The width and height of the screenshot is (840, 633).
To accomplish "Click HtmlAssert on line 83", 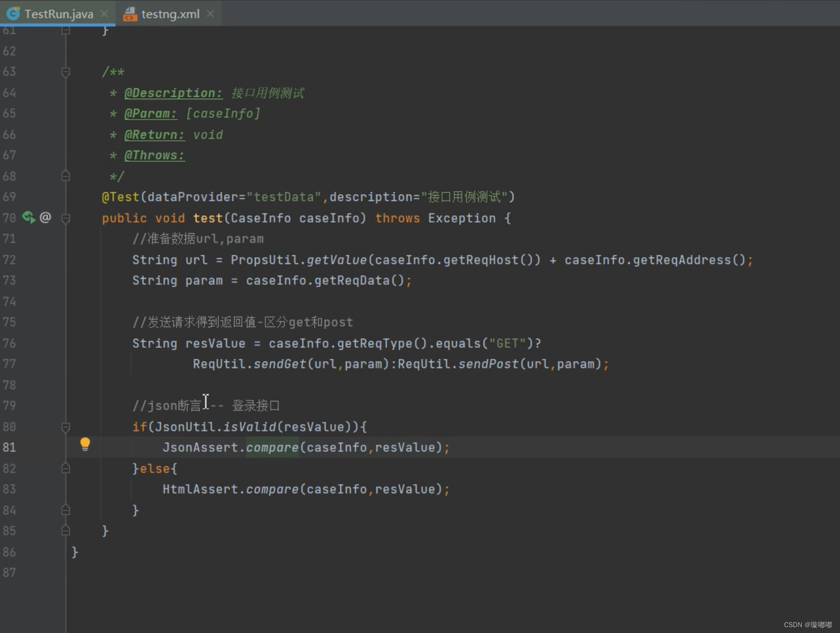I will [x=200, y=489].
